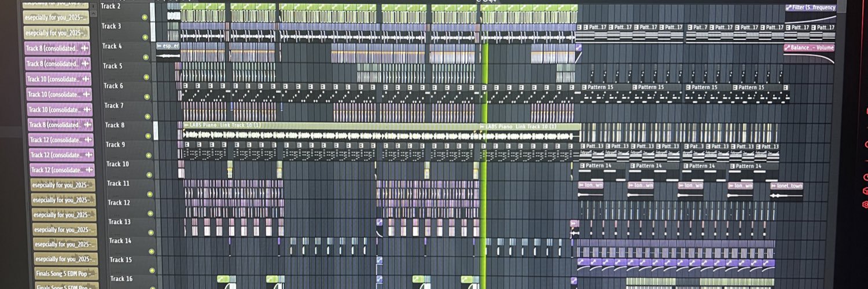Open the first LABS Piano clip menu icon

click(186, 125)
